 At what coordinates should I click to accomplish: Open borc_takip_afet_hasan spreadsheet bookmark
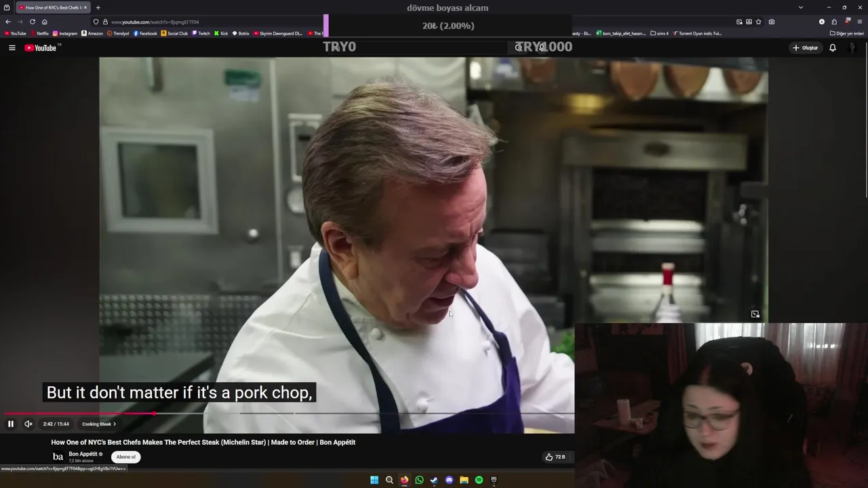[x=621, y=33]
